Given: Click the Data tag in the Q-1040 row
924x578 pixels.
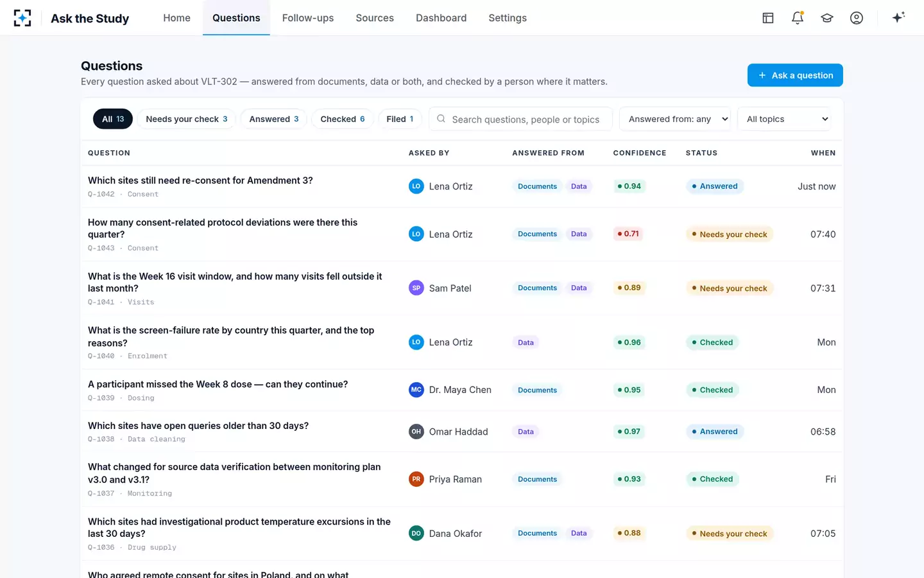Looking at the screenshot, I should 526,342.
